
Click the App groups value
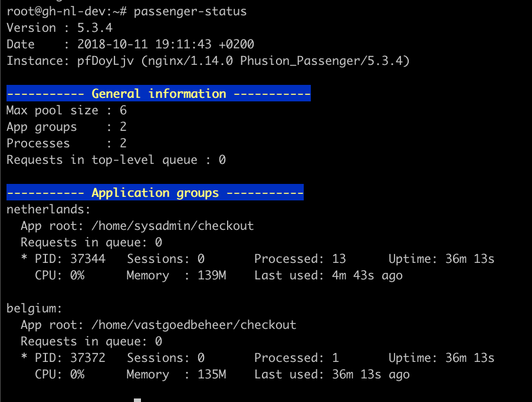123,127
